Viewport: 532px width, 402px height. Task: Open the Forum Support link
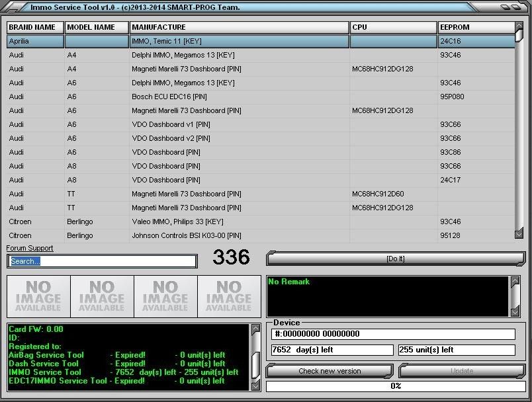click(30, 248)
